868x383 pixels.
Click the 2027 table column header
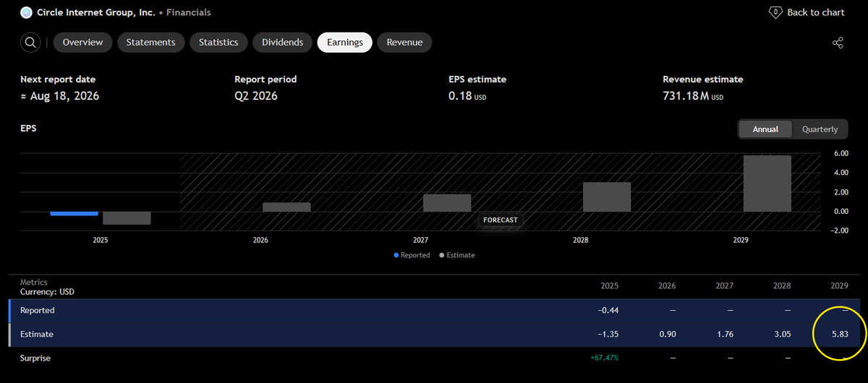pyautogui.click(x=725, y=286)
